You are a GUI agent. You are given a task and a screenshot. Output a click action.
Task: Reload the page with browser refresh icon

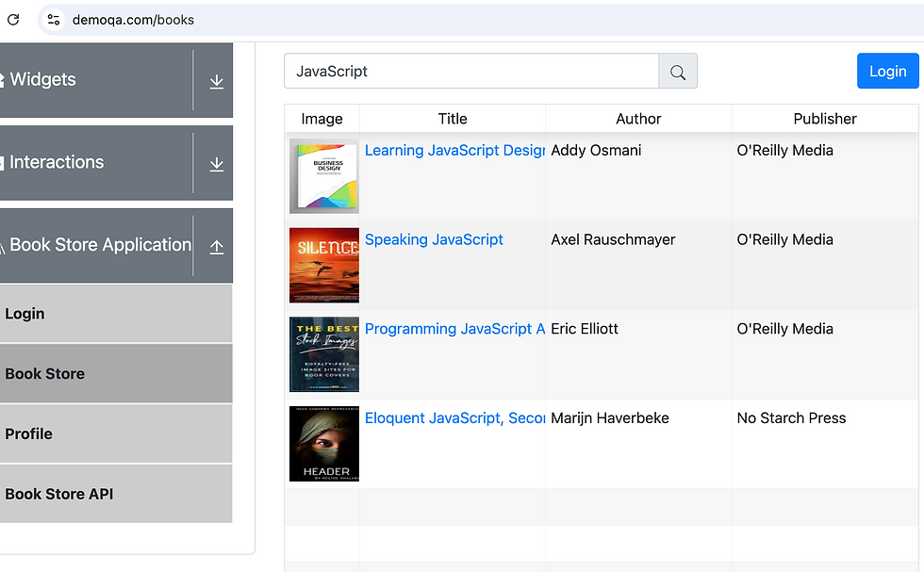pos(13,19)
